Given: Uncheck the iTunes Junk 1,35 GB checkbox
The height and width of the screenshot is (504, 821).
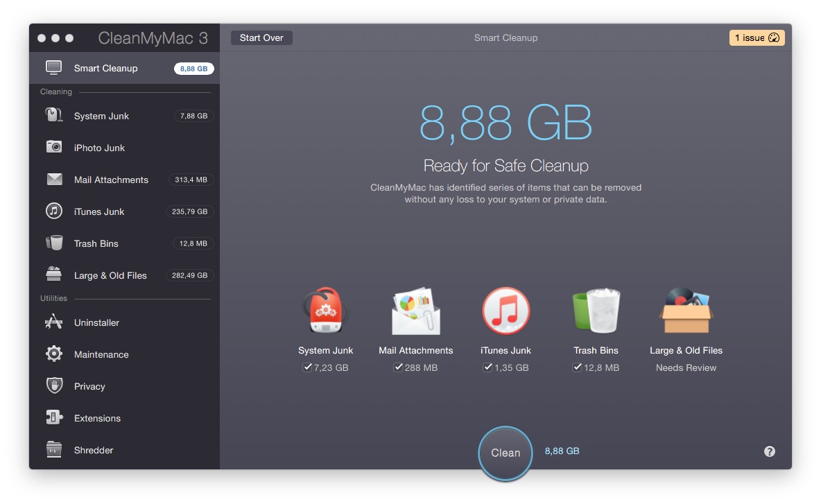Looking at the screenshot, I should (487, 367).
